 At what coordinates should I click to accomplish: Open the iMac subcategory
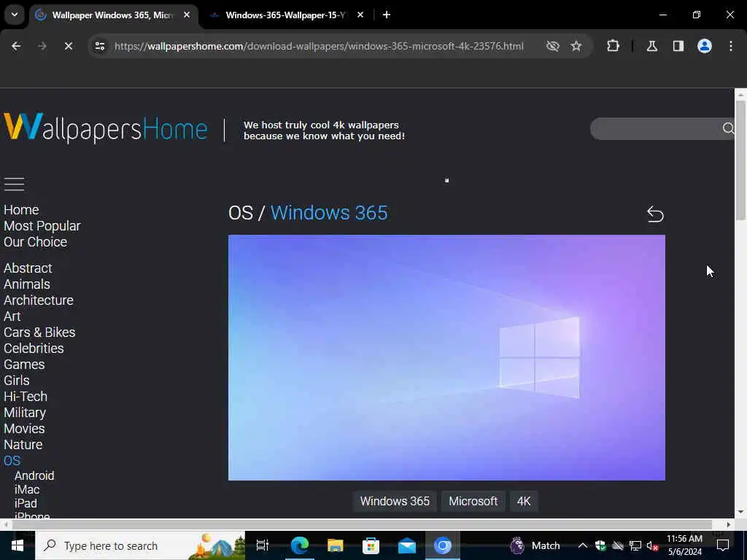pyautogui.click(x=27, y=489)
